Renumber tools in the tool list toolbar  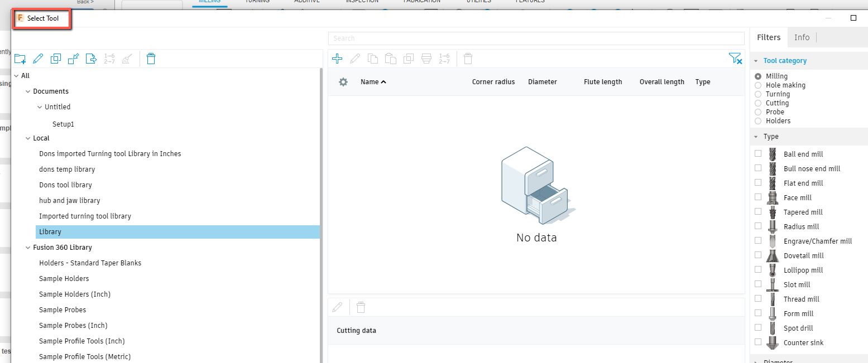coord(444,58)
